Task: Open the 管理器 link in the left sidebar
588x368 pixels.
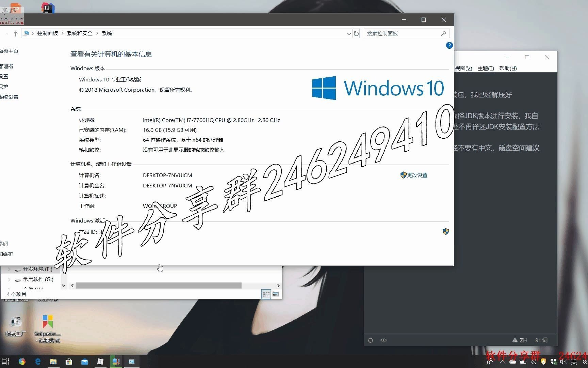Action: coord(6,66)
